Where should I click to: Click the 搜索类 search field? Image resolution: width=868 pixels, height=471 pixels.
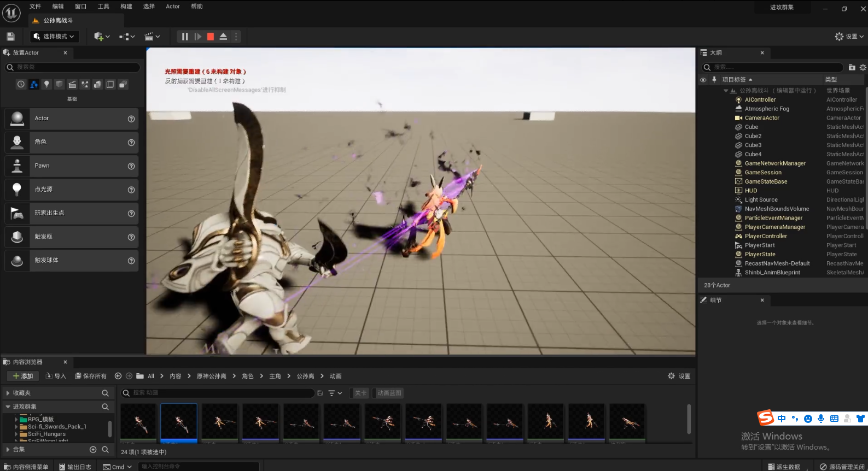pos(72,67)
